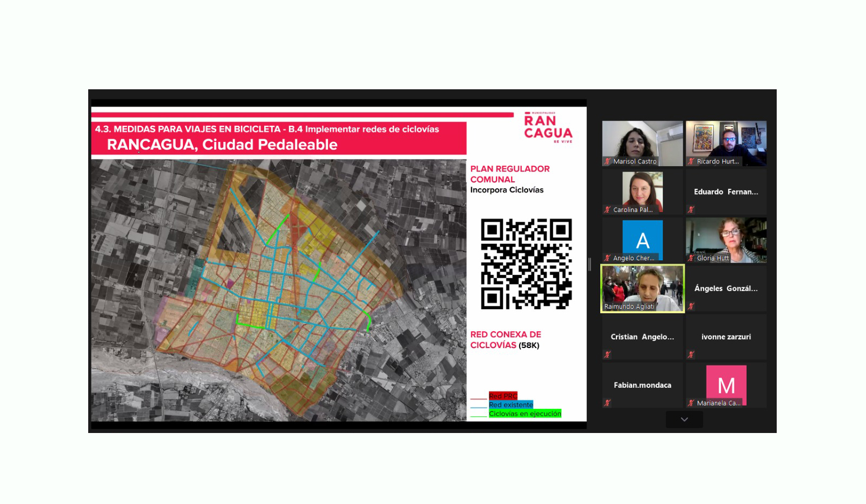
Task: Click ivonne zarzuri's muted microphone icon
Action: (x=691, y=354)
